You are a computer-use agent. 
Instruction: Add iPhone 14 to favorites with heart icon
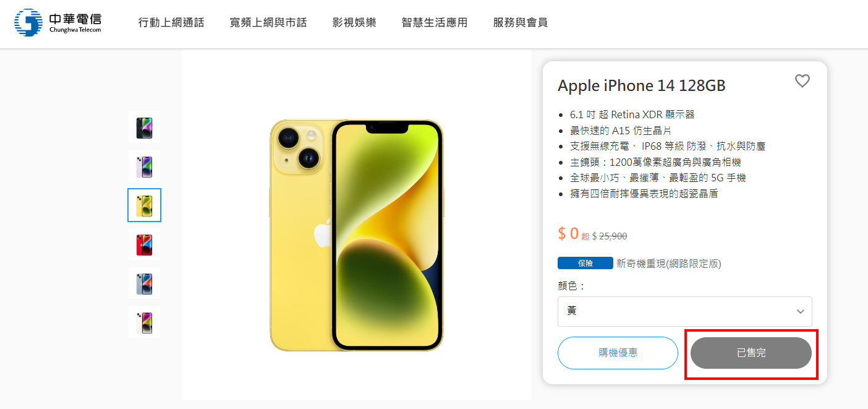802,81
